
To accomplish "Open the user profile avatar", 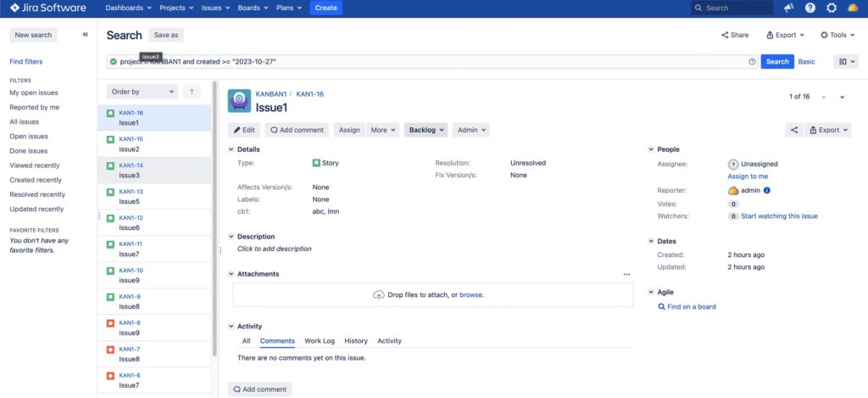I will point(853,8).
